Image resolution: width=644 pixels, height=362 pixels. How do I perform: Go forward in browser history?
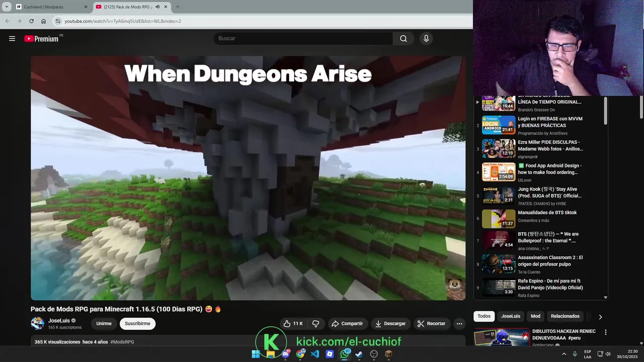[x=19, y=21]
